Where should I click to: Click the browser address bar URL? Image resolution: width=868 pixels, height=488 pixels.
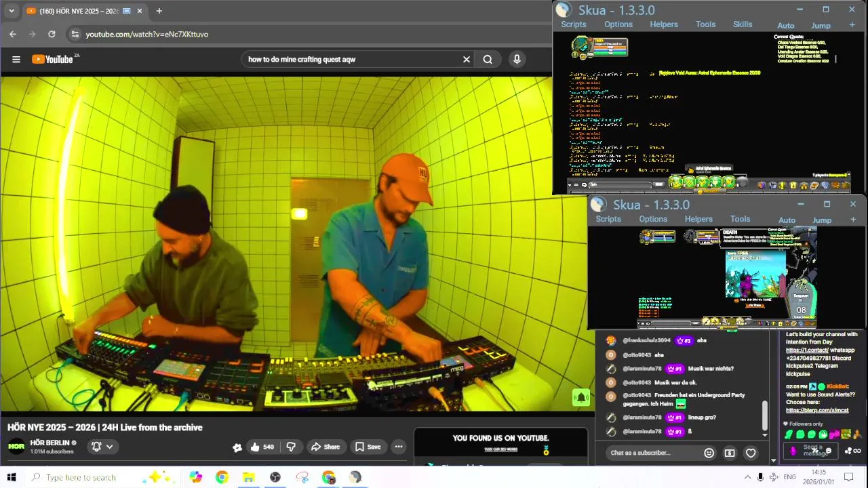(146, 34)
